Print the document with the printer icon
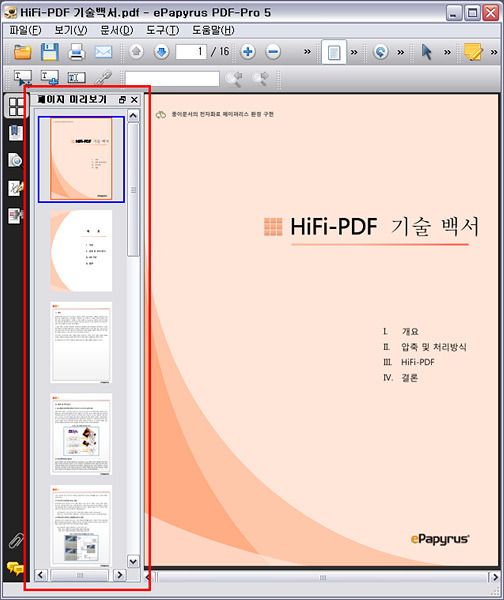 77,52
